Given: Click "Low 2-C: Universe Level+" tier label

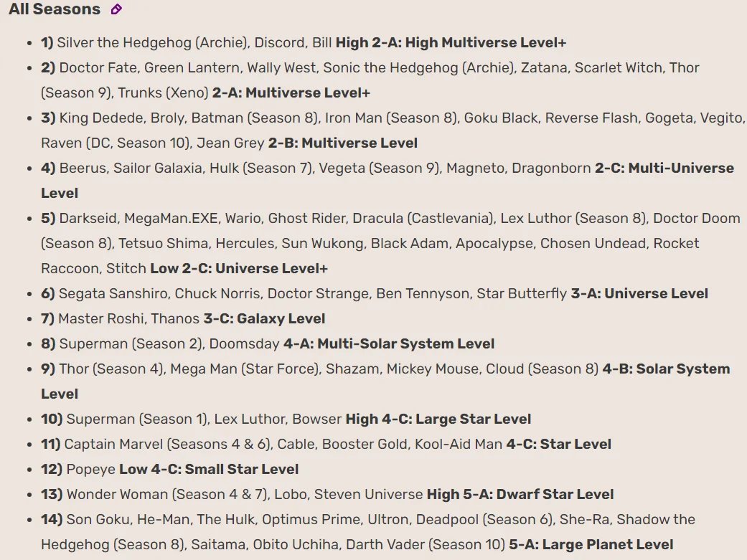Looking at the screenshot, I should (239, 268).
